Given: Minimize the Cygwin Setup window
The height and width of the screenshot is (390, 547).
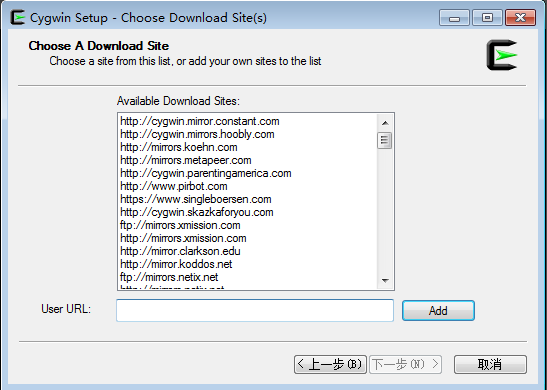Looking at the screenshot, I should tap(454, 17).
